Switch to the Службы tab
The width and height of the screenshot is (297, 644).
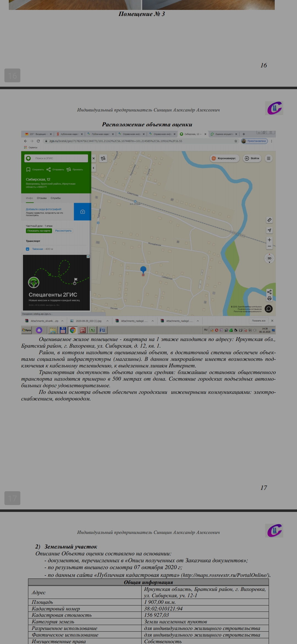pyautogui.click(x=56, y=198)
